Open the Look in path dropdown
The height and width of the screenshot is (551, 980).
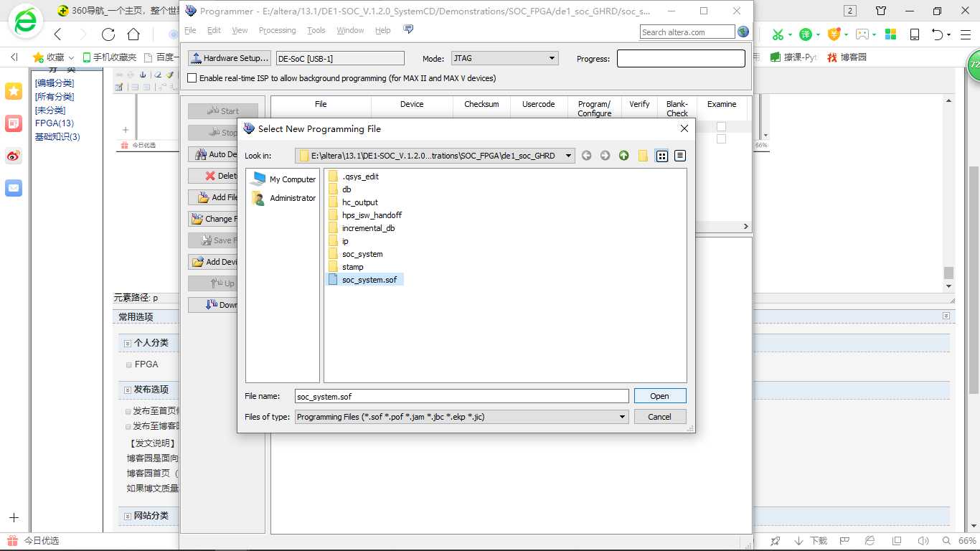568,156
